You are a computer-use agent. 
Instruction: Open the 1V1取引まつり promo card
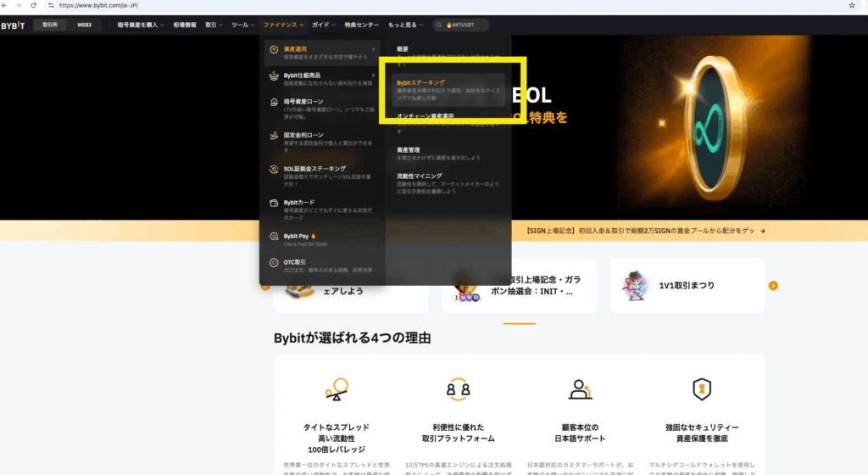[687, 286]
